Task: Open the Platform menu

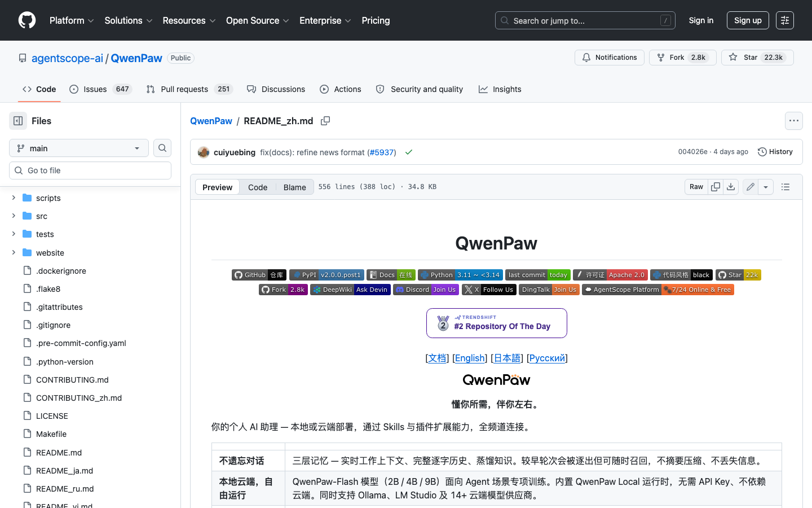Action: pos(72,20)
